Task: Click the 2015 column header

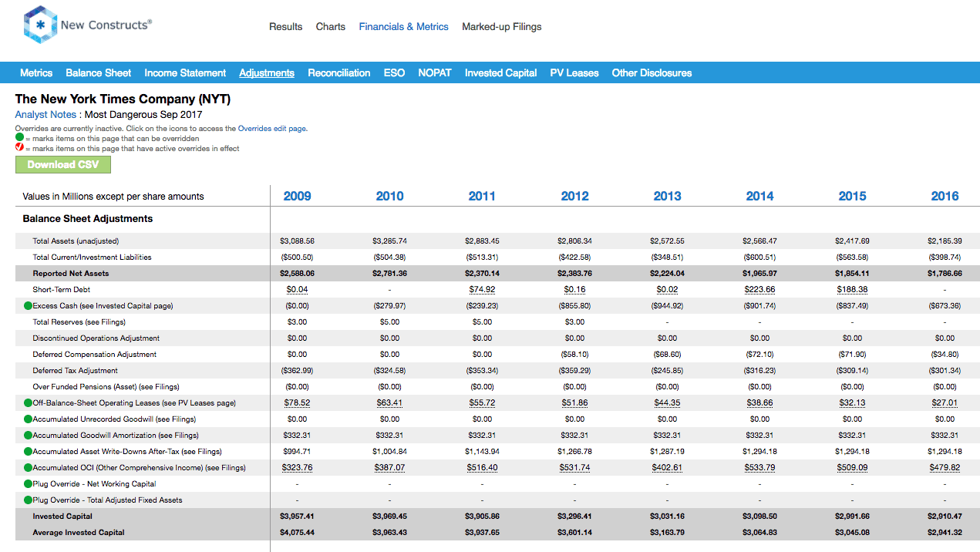Action: point(853,196)
